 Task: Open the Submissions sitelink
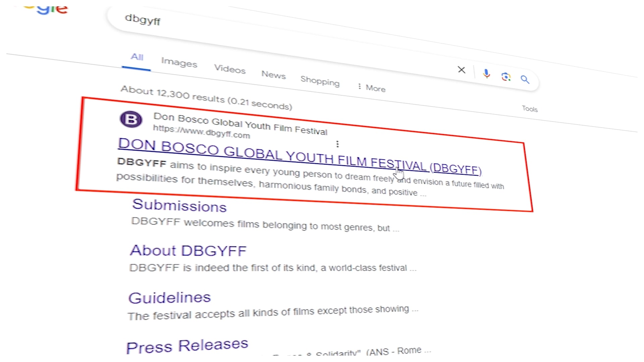point(179,205)
